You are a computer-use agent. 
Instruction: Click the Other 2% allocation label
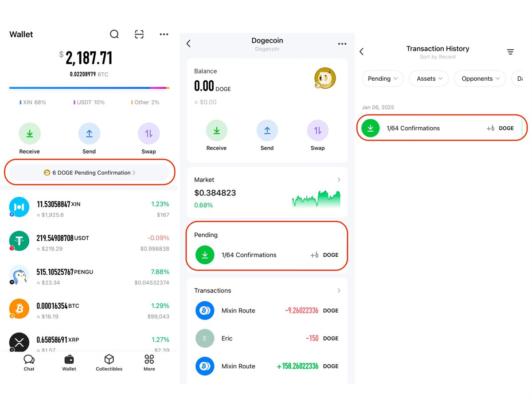(x=145, y=102)
